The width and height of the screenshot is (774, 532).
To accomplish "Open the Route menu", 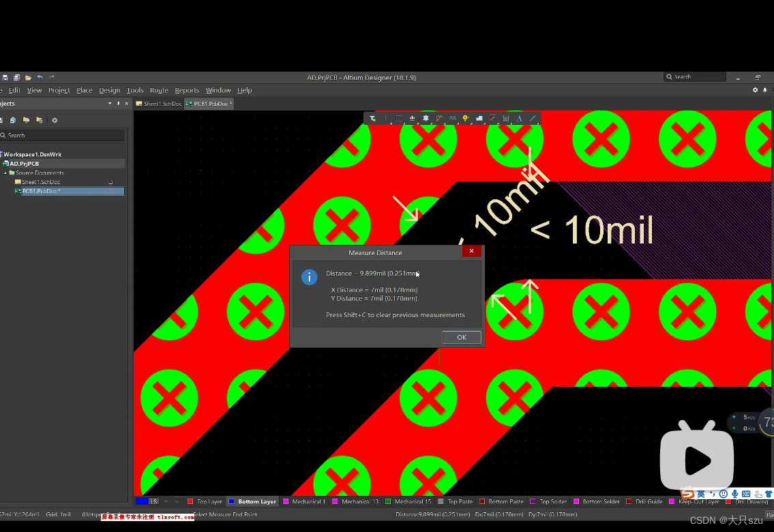I will [x=159, y=90].
